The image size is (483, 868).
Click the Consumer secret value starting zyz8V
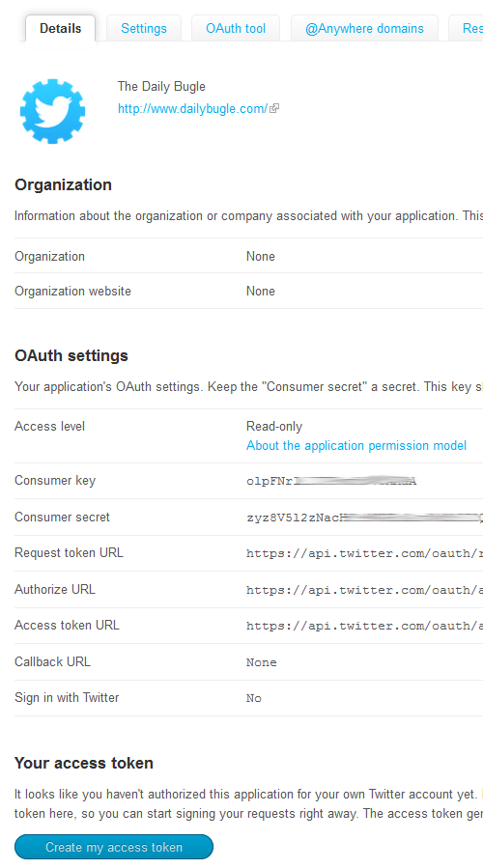click(x=364, y=518)
